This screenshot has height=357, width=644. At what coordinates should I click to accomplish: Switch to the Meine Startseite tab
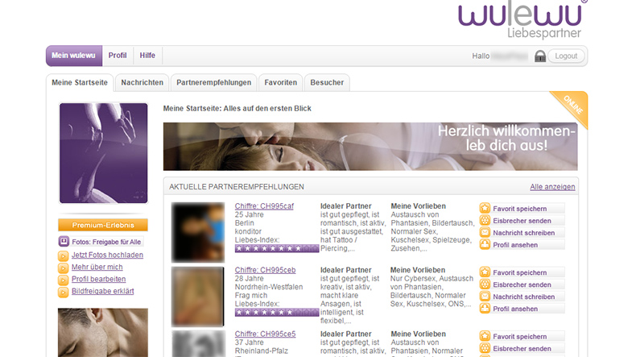80,83
